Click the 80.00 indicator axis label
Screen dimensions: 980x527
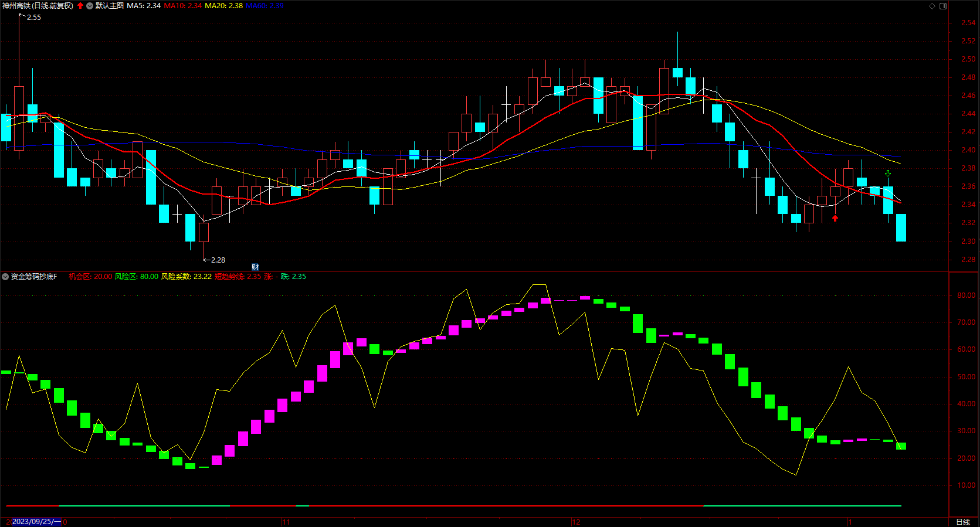(967, 295)
